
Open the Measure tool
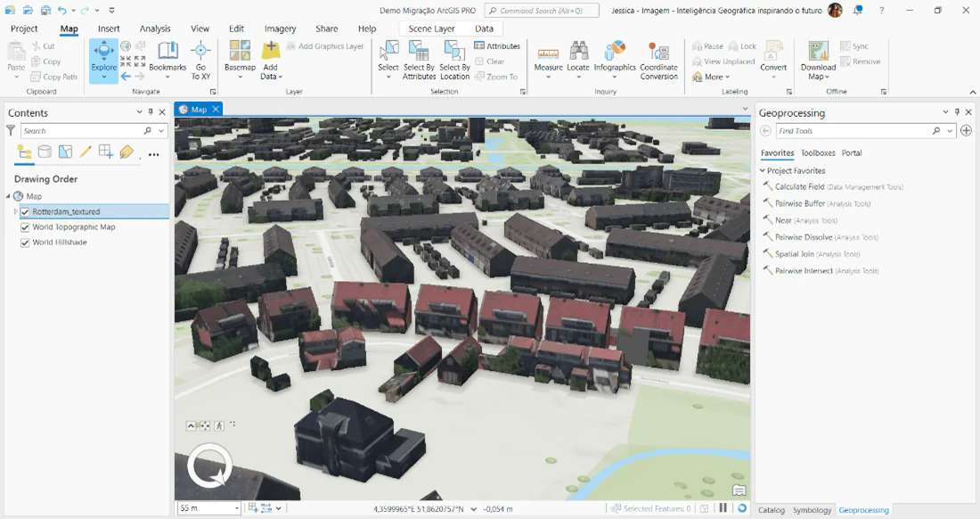point(548,56)
